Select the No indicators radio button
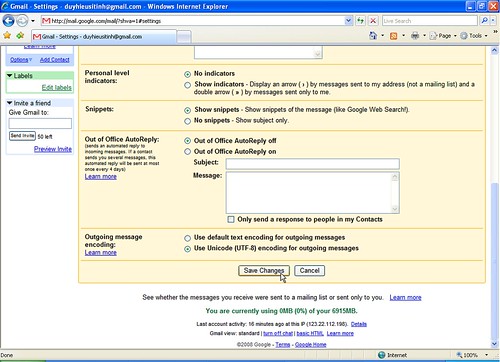Viewport: 500px width, 362px height. point(188,74)
